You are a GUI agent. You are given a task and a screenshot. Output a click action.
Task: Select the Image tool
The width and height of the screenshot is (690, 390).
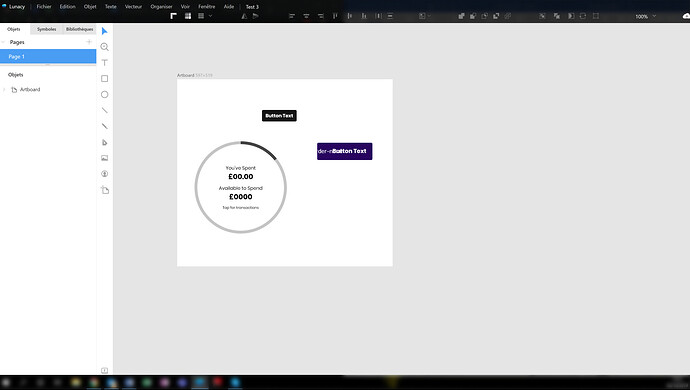click(104, 158)
